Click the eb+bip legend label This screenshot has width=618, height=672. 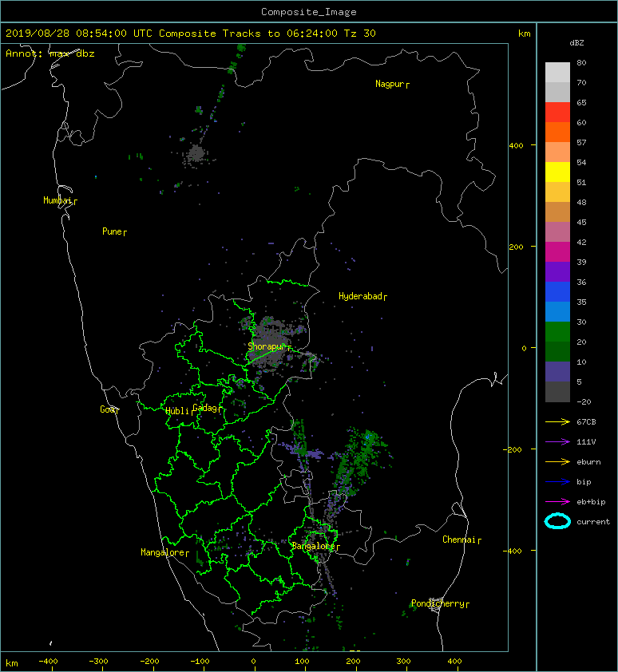point(591,501)
